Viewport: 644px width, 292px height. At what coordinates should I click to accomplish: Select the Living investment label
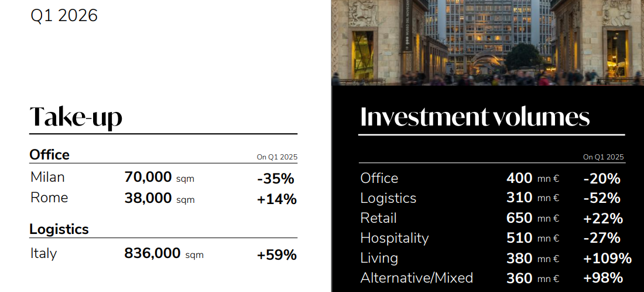(x=379, y=258)
